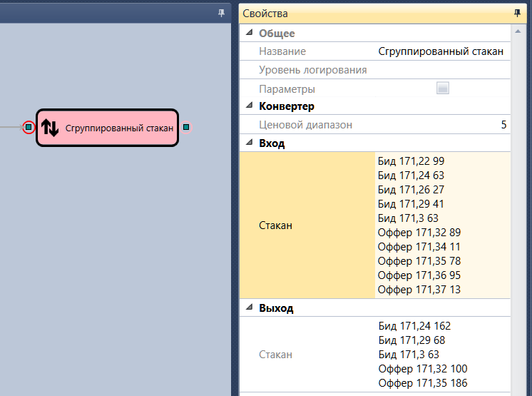Click the output socket of Сгруппированный стакан node
The height and width of the screenshot is (396, 532).
point(186,127)
